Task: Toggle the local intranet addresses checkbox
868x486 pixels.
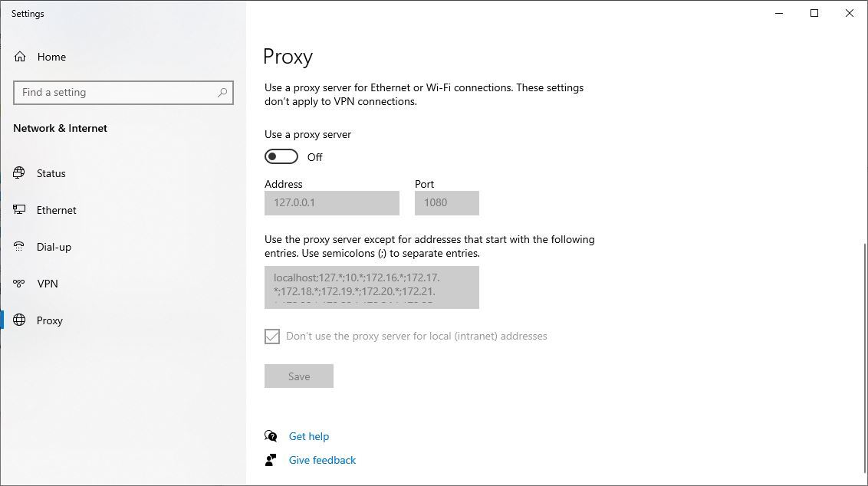Action: click(272, 337)
